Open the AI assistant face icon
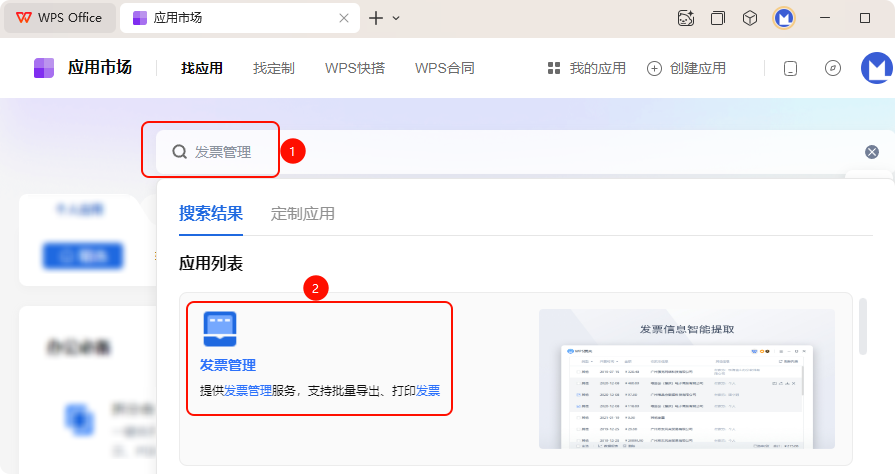Viewport: 895px width, 474px height. click(x=686, y=18)
